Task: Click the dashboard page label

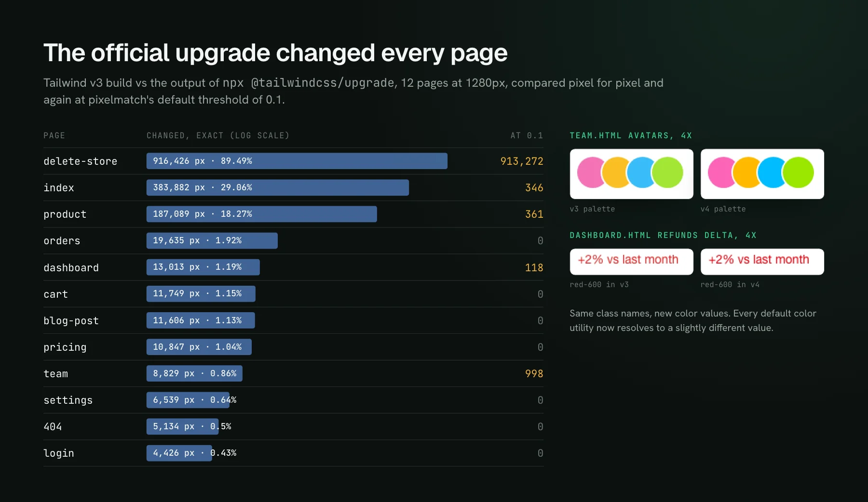Action: click(71, 268)
